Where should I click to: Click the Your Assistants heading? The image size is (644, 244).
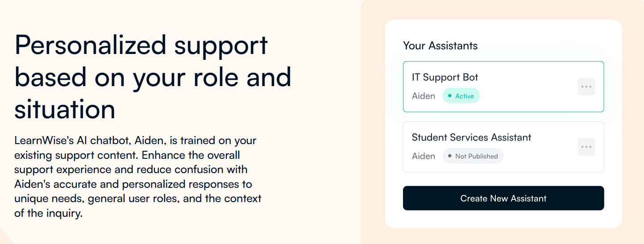440,45
